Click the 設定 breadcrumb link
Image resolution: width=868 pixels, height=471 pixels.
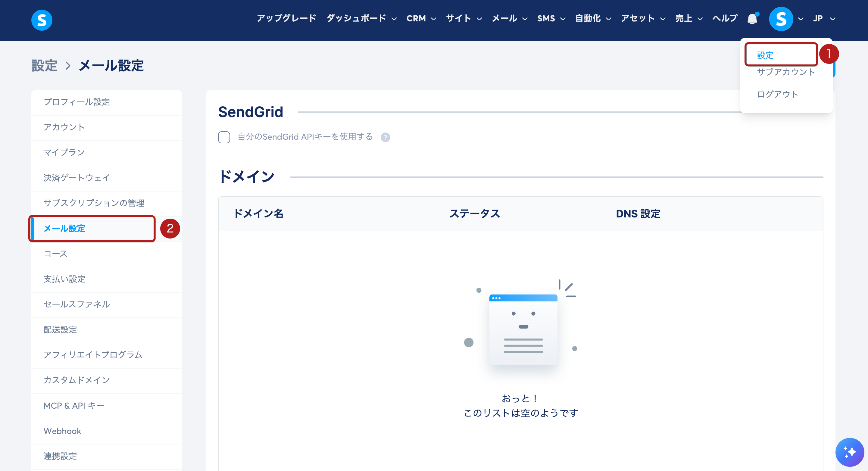point(45,65)
